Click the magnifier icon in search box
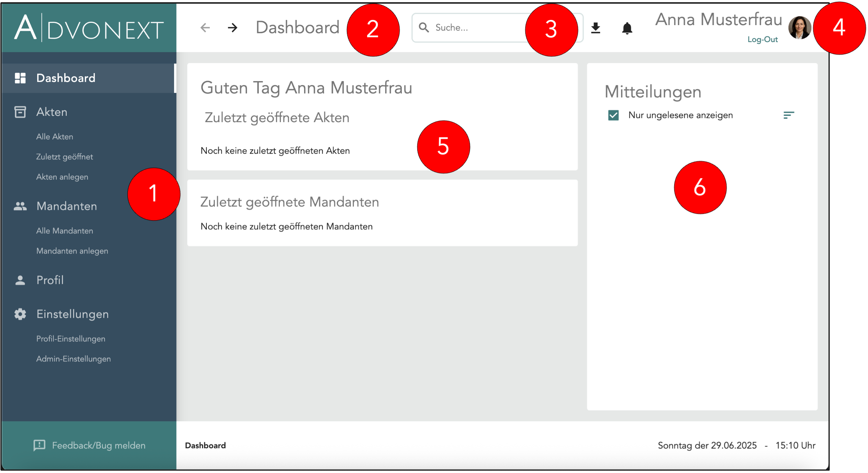The image size is (868, 473). coord(424,28)
